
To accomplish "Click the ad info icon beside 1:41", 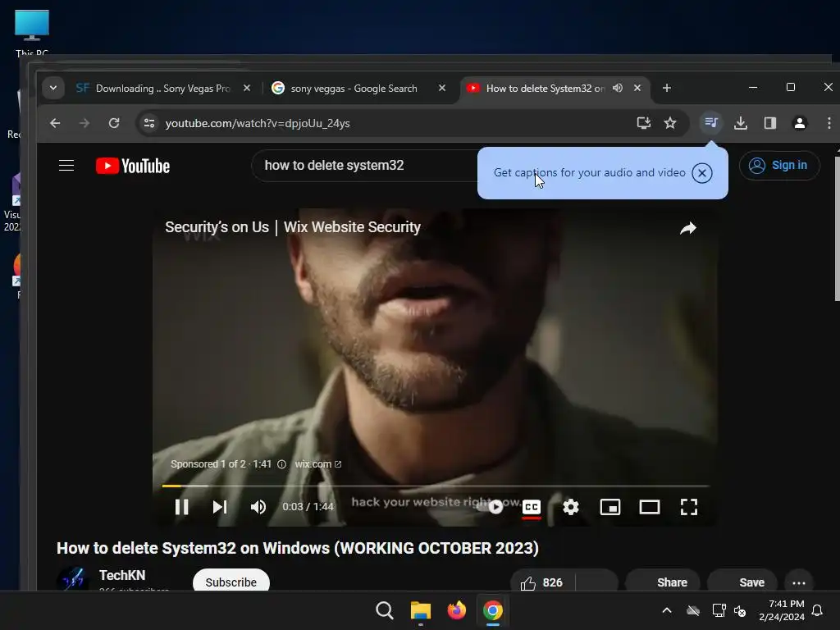I will point(282,464).
